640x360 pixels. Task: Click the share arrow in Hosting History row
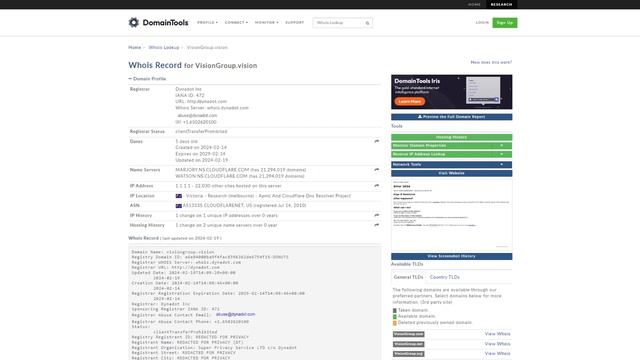click(376, 225)
